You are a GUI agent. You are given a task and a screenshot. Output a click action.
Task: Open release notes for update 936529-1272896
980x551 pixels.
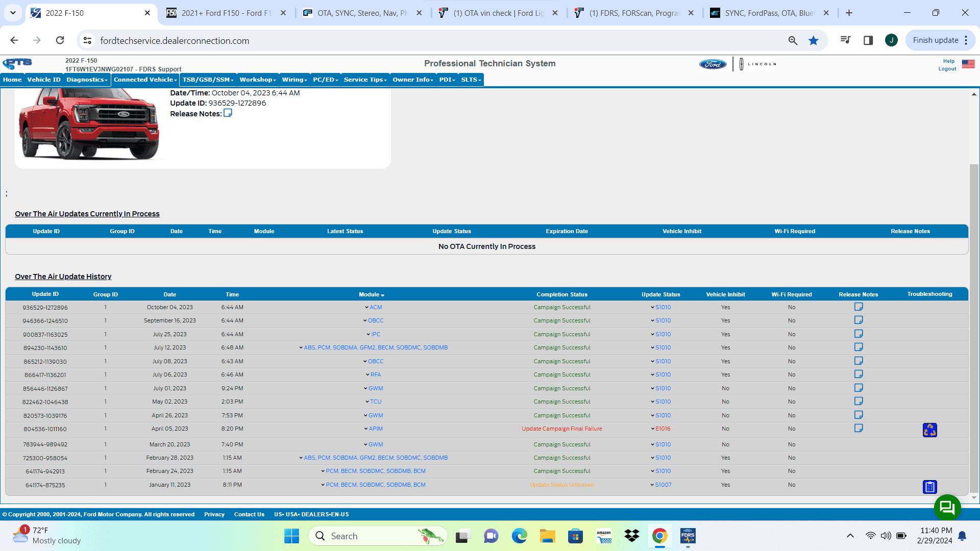click(859, 307)
